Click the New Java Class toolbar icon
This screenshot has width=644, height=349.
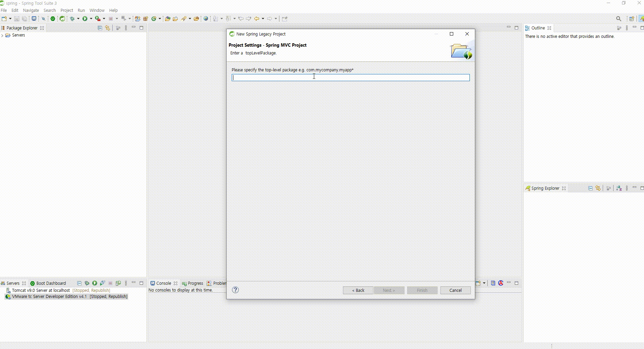click(154, 19)
